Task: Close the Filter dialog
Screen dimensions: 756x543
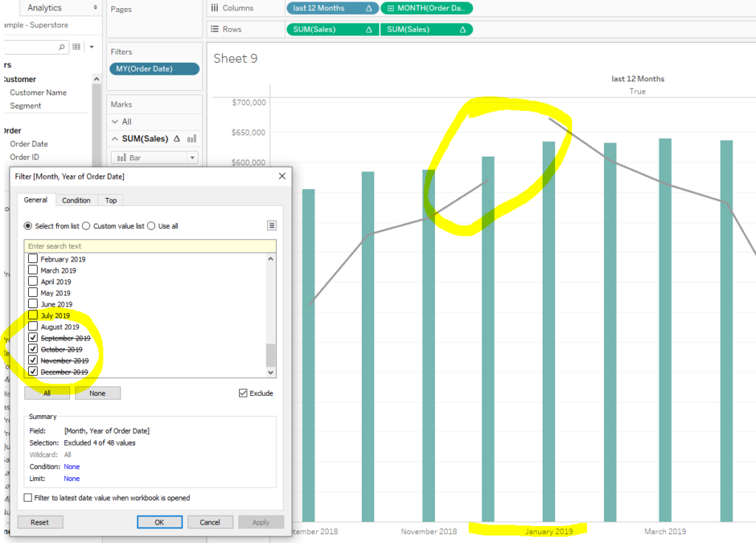Action: pyautogui.click(x=282, y=176)
